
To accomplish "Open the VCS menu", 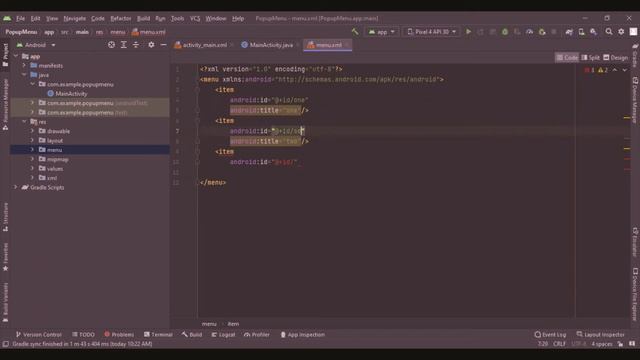I will pos(195,18).
